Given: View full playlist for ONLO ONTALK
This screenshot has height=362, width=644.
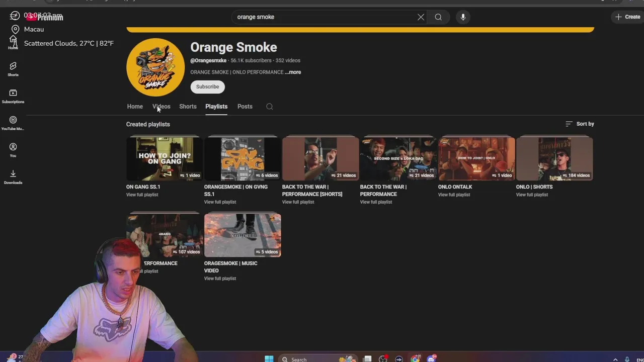Looking at the screenshot, I should point(454,195).
